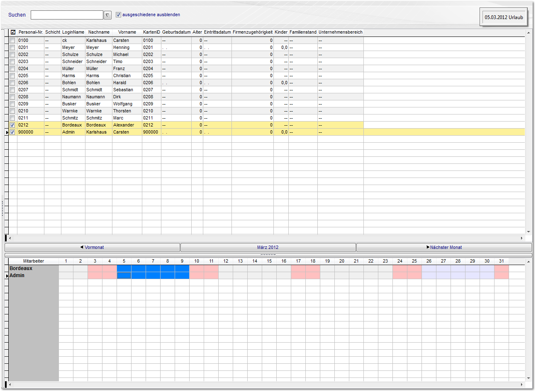
Task: Check the row checkbox for 0202 Schulze
Action: point(12,54)
